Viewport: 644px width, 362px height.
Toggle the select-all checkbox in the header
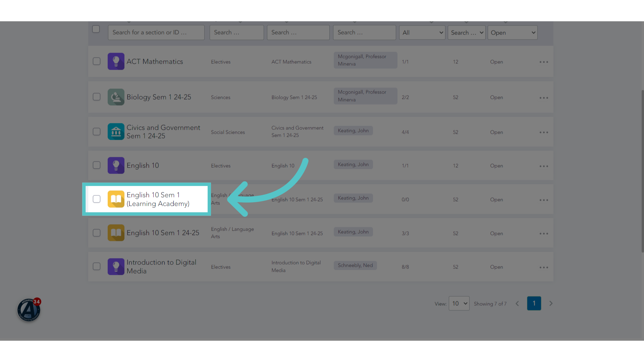96,29
